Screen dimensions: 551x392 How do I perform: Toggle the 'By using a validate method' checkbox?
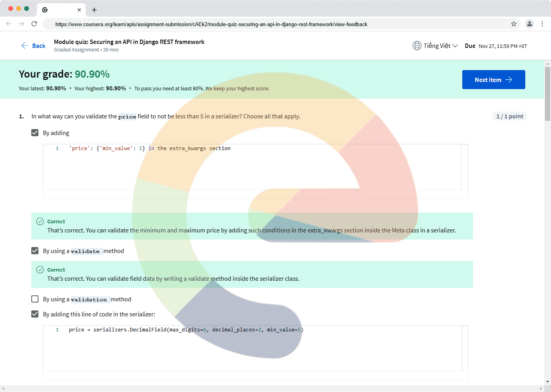tap(35, 251)
